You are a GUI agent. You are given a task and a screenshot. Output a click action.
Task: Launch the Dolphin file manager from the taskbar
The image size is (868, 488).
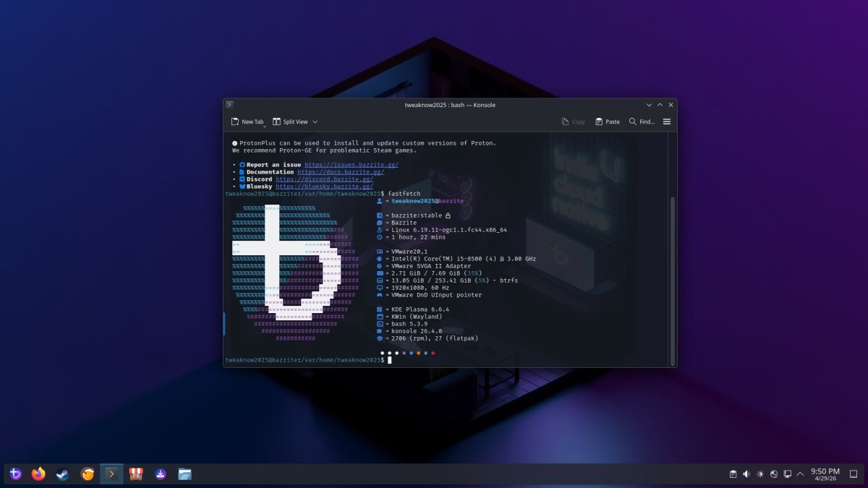[184, 474]
